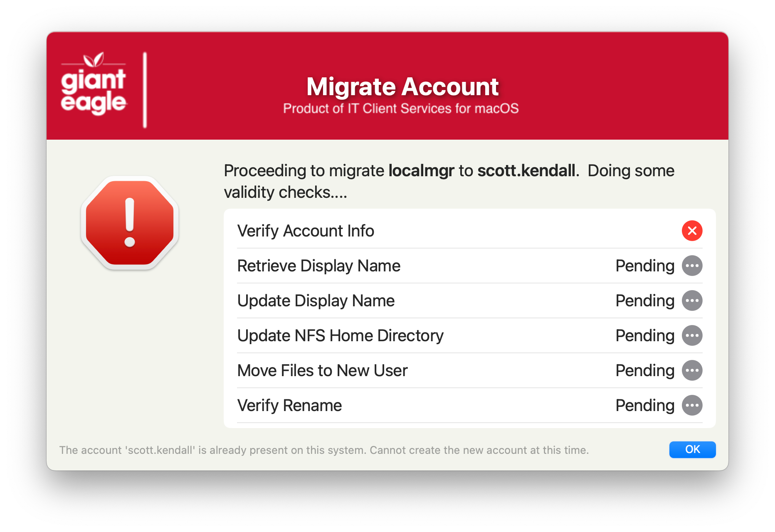Select the Update Display Name row label
The height and width of the screenshot is (532, 775).
[x=316, y=301]
